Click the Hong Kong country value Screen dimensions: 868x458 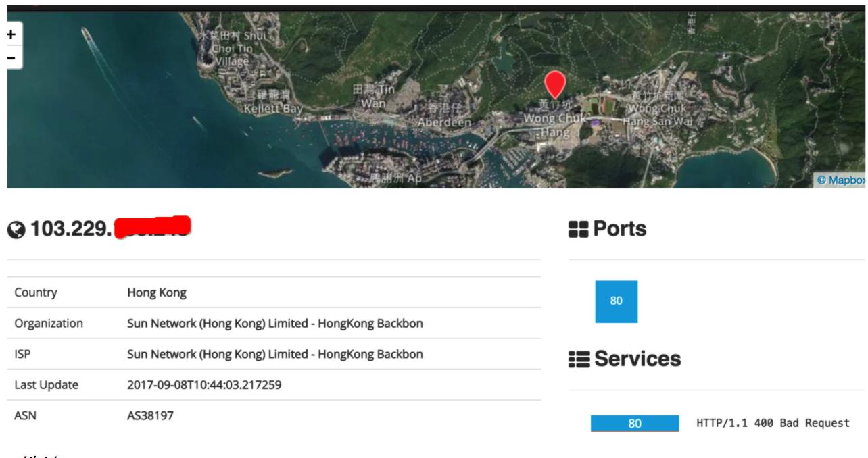[157, 292]
